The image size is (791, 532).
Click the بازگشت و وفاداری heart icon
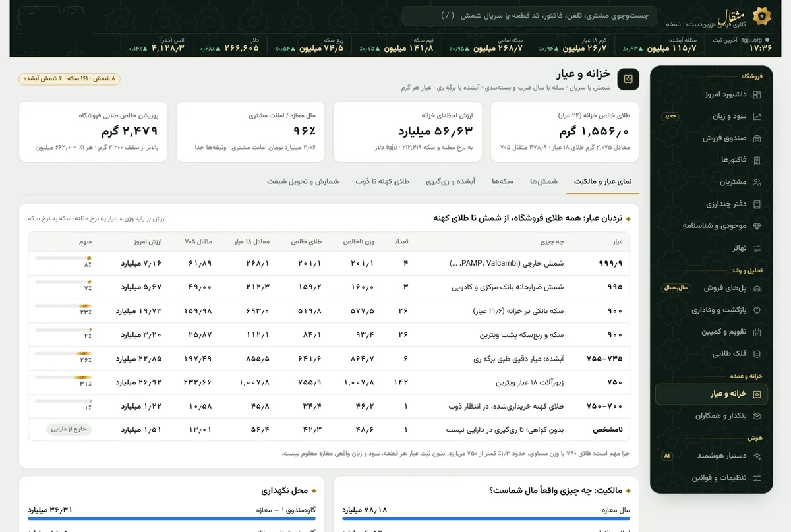tap(757, 310)
